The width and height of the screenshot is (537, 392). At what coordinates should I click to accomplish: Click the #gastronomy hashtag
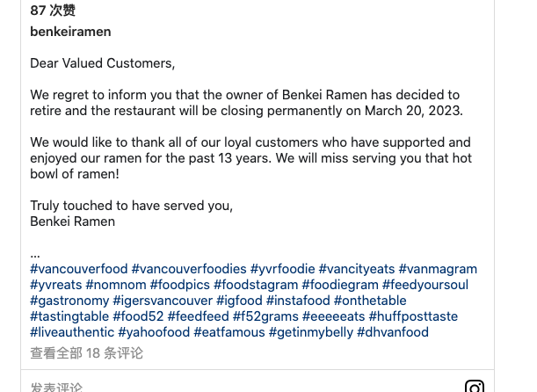[x=69, y=301]
